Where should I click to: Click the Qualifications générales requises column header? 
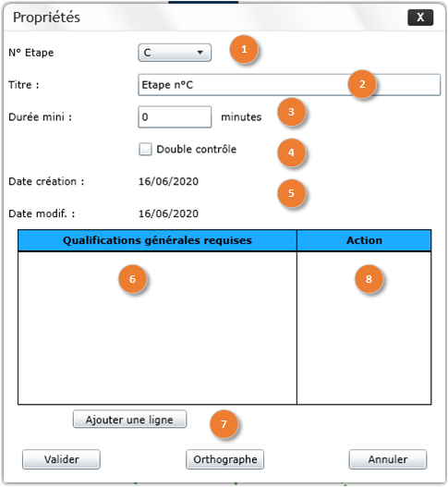[x=157, y=240]
